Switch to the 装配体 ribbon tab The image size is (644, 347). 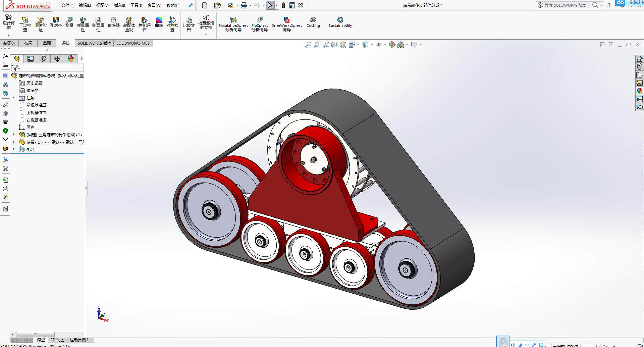pyautogui.click(x=9, y=43)
